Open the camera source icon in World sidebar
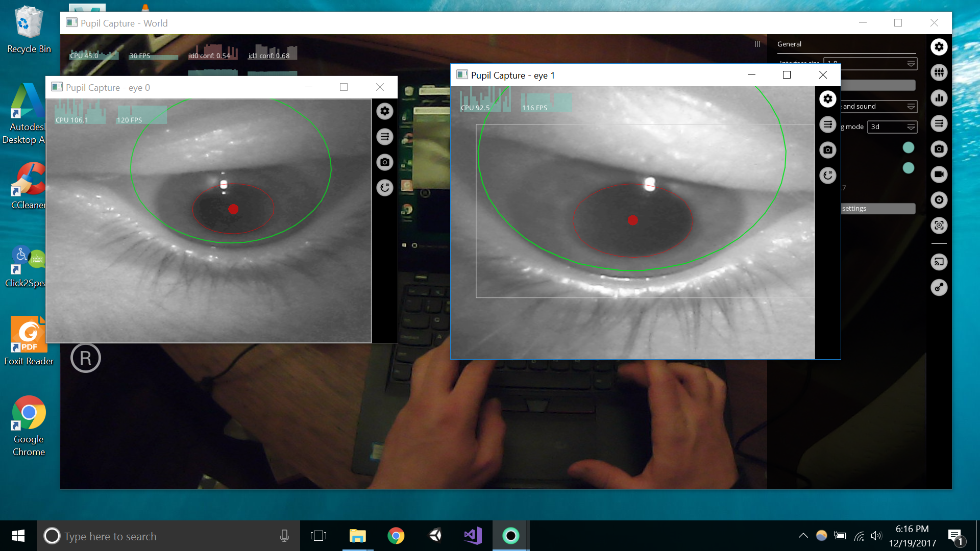Viewport: 980px width, 551px height. pos(939,149)
